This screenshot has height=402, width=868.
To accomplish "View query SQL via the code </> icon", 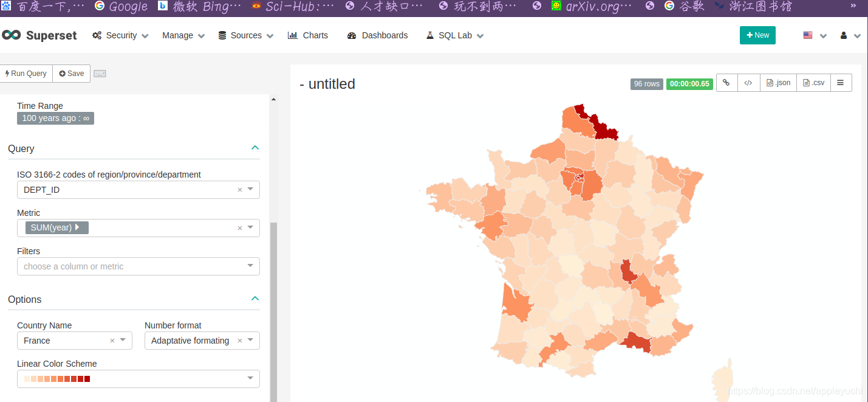I will (x=748, y=83).
